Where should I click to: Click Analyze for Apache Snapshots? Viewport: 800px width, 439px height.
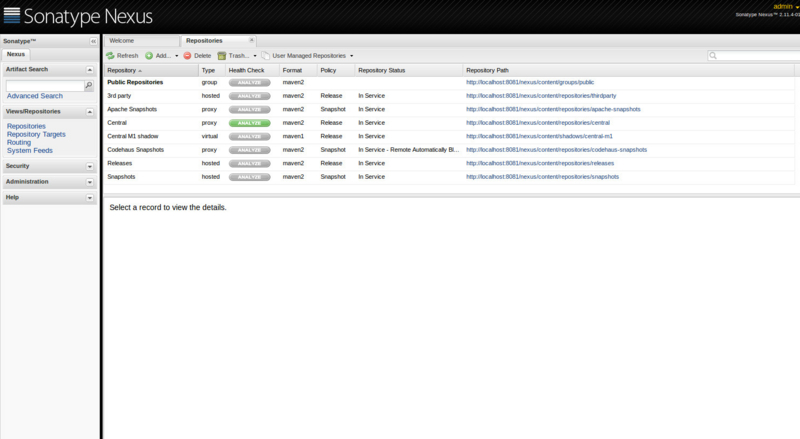[x=249, y=109]
